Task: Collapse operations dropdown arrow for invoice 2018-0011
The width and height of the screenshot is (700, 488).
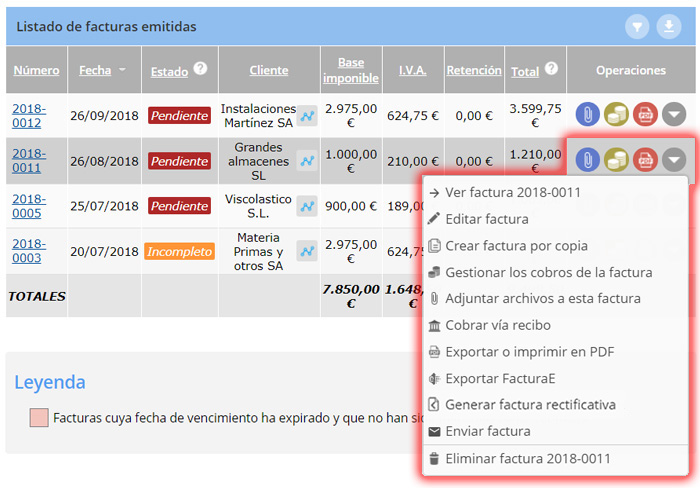Action: point(674,159)
